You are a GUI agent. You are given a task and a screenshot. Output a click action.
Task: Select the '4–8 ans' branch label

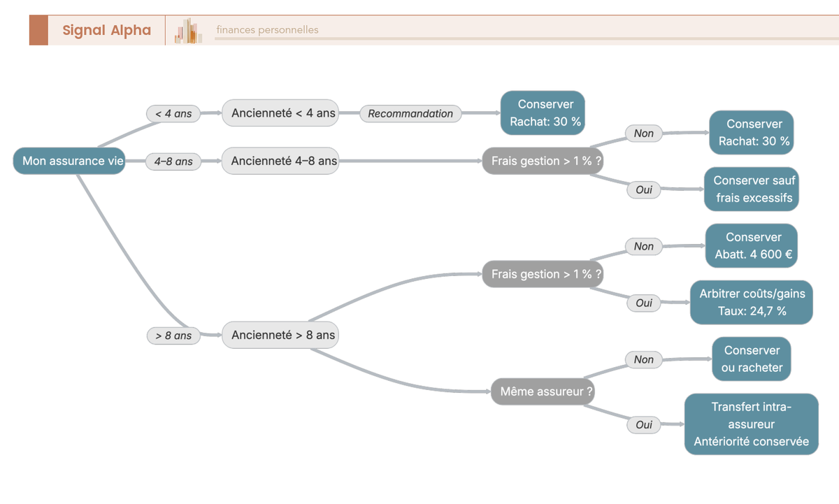coord(173,161)
